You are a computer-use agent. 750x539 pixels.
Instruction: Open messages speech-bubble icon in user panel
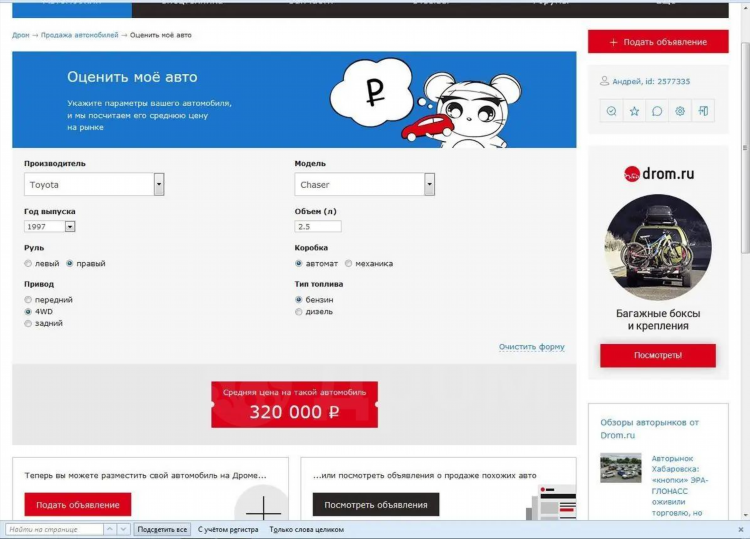pyautogui.click(x=657, y=111)
